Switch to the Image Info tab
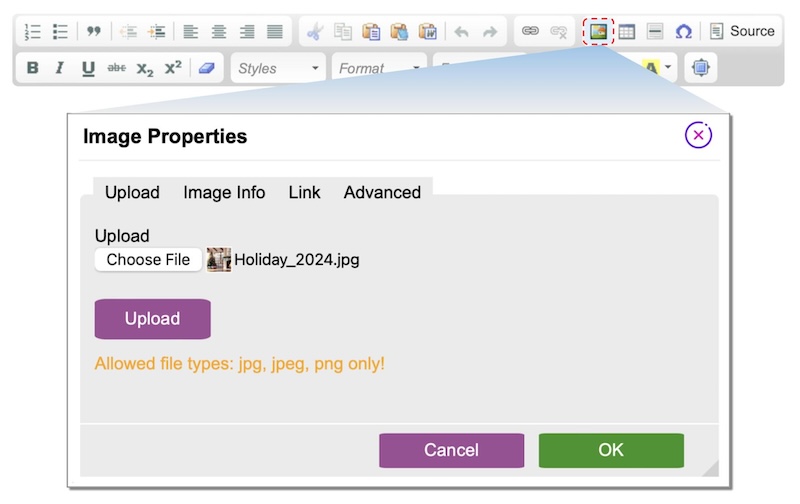800x504 pixels. coord(224,192)
